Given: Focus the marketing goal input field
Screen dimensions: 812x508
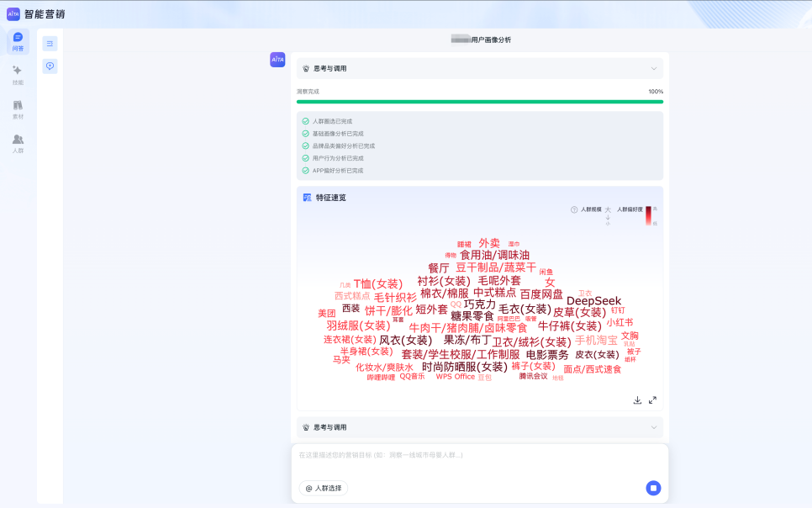Looking at the screenshot, I should pos(479,461).
